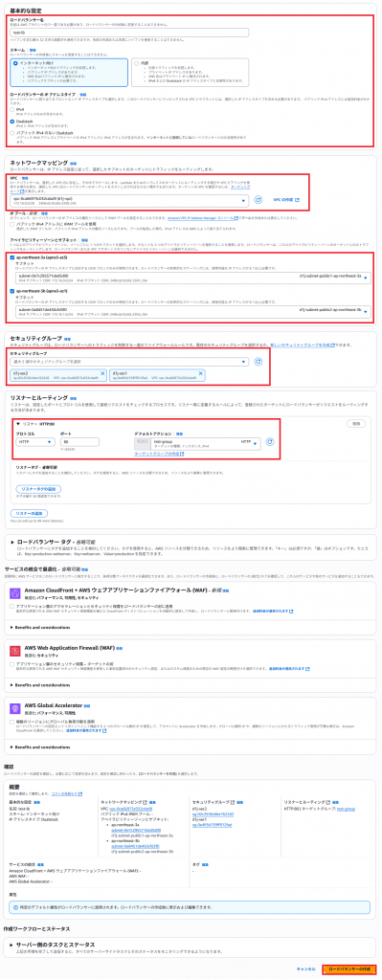This screenshot has width=382, height=980.
Task: Open the security group selection dropdown
Action: click(x=129, y=361)
